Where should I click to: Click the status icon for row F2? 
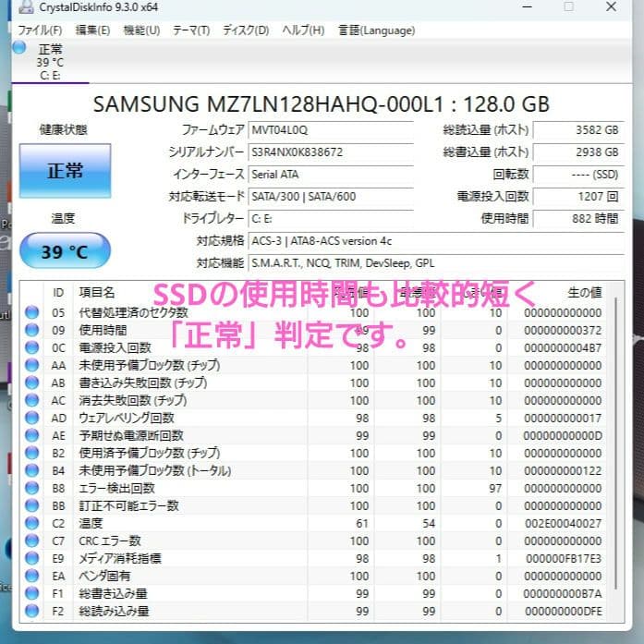31,611
